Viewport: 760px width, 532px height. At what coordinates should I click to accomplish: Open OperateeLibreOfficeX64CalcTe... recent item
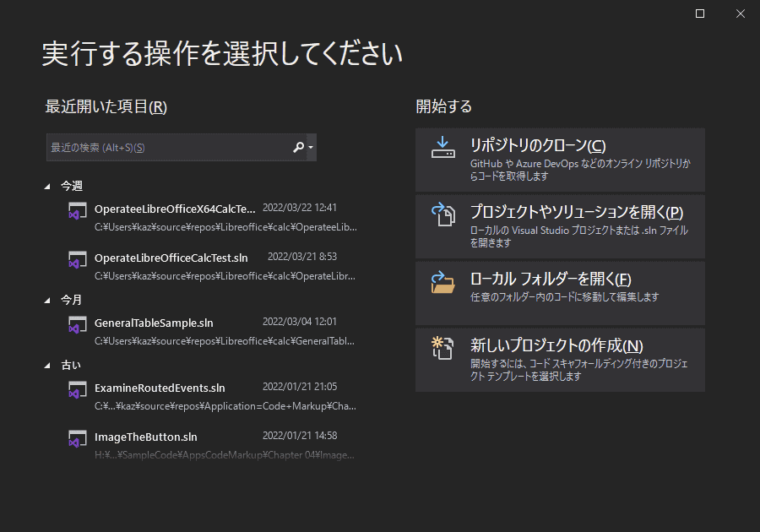pos(212,218)
